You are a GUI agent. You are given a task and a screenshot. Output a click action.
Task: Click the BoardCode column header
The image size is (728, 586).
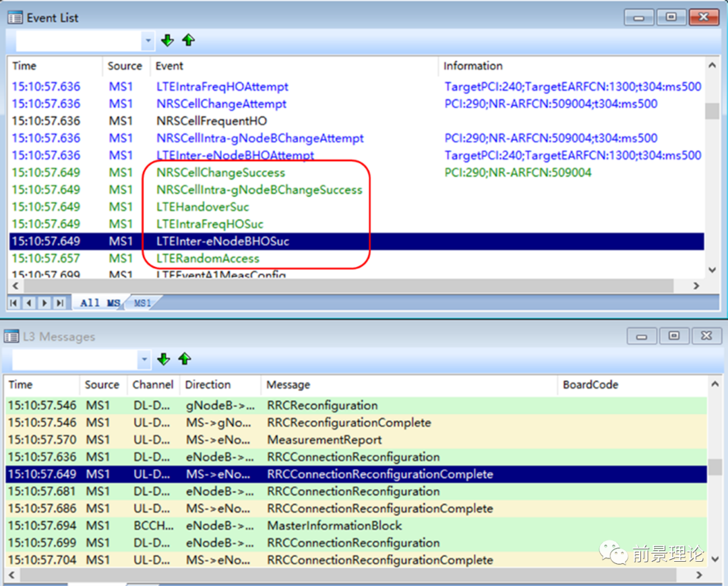click(632, 384)
